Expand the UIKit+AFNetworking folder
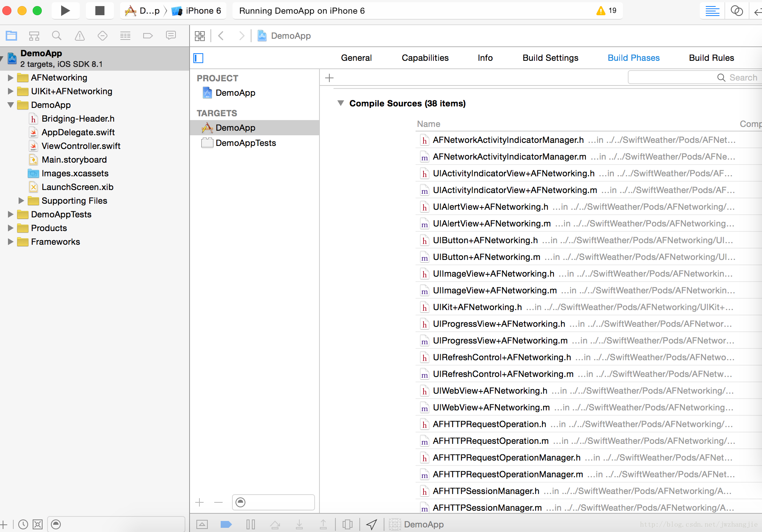762x532 pixels. click(x=11, y=91)
